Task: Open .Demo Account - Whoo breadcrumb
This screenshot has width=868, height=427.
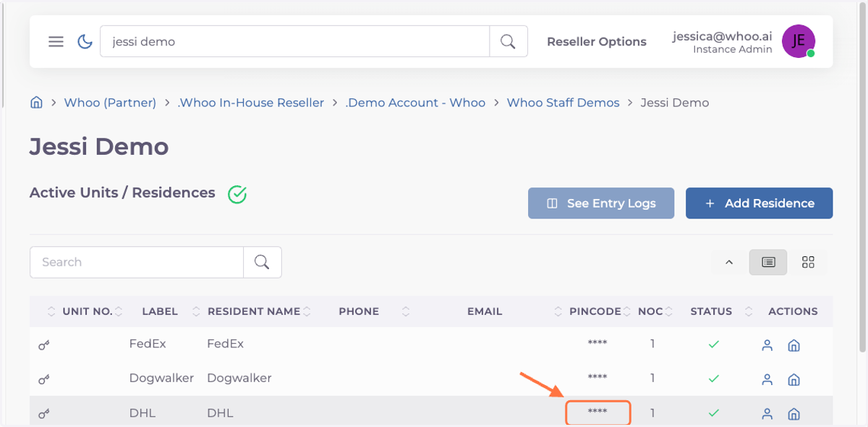Action: [415, 103]
